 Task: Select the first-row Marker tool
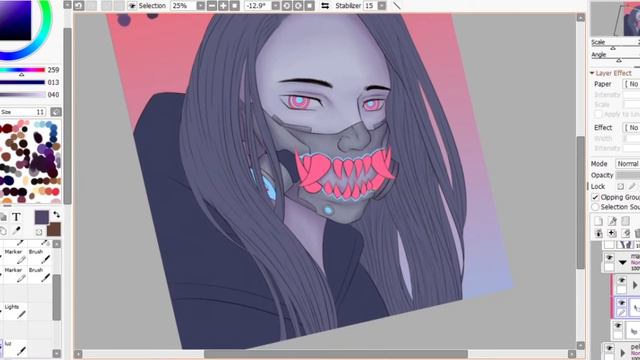coord(16,256)
